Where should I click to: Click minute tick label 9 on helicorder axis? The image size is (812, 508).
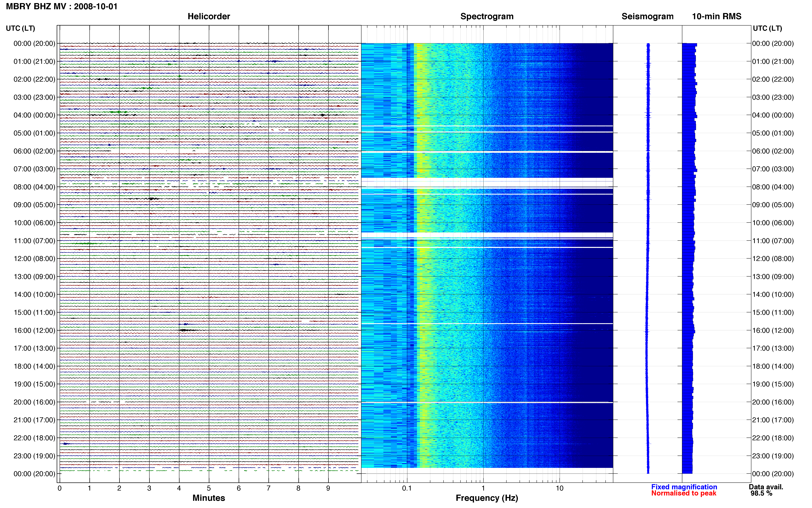coord(328,488)
